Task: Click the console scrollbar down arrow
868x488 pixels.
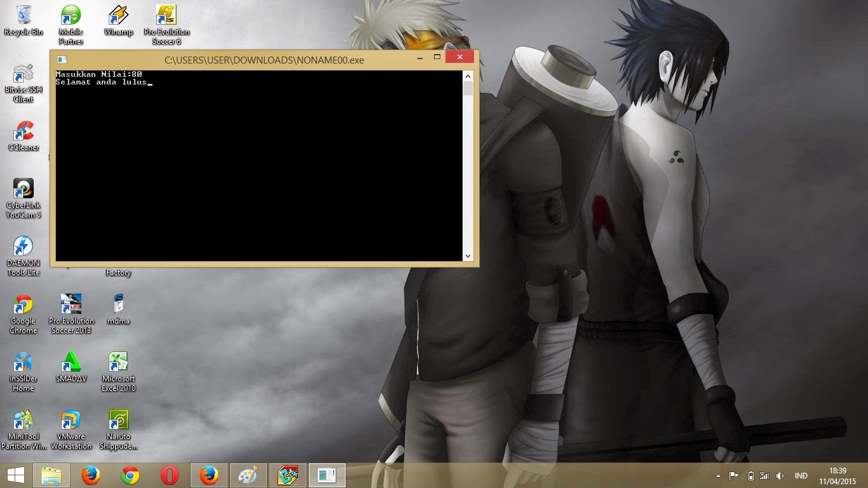Action: (468, 256)
